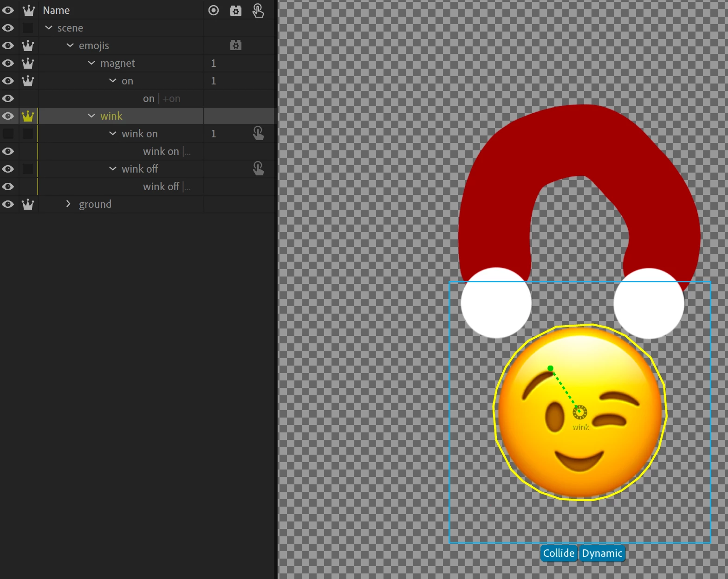This screenshot has height=579, width=728.
Task: Click the trigger hand icon on wink off row
Action: click(x=258, y=169)
